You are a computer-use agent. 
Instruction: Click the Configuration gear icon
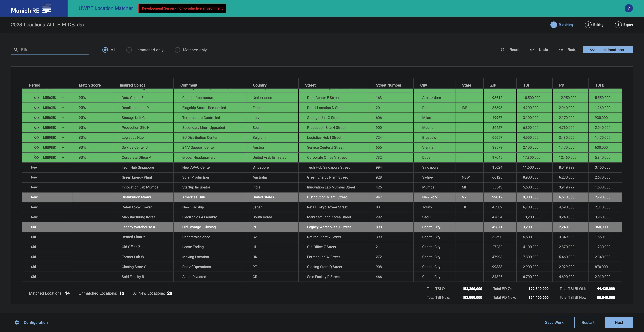(x=17, y=322)
